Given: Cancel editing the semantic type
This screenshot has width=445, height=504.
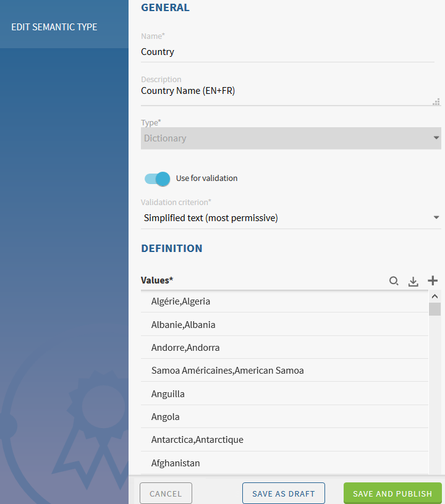Looking at the screenshot, I should click(x=166, y=493).
